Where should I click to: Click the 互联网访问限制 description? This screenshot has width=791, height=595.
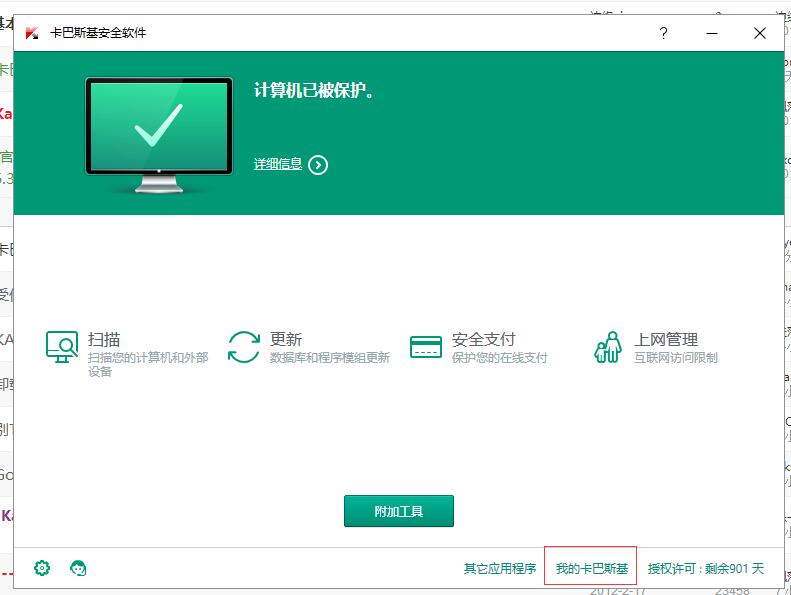coord(676,358)
